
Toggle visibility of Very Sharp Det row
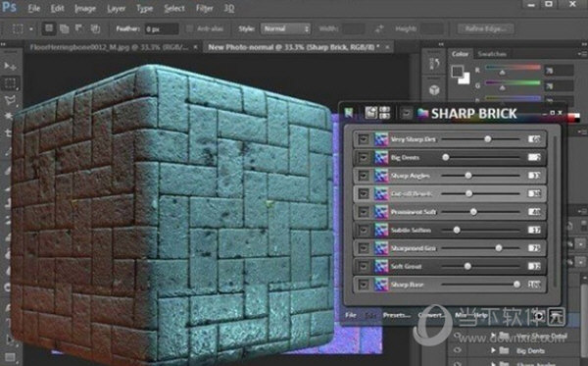click(x=363, y=139)
